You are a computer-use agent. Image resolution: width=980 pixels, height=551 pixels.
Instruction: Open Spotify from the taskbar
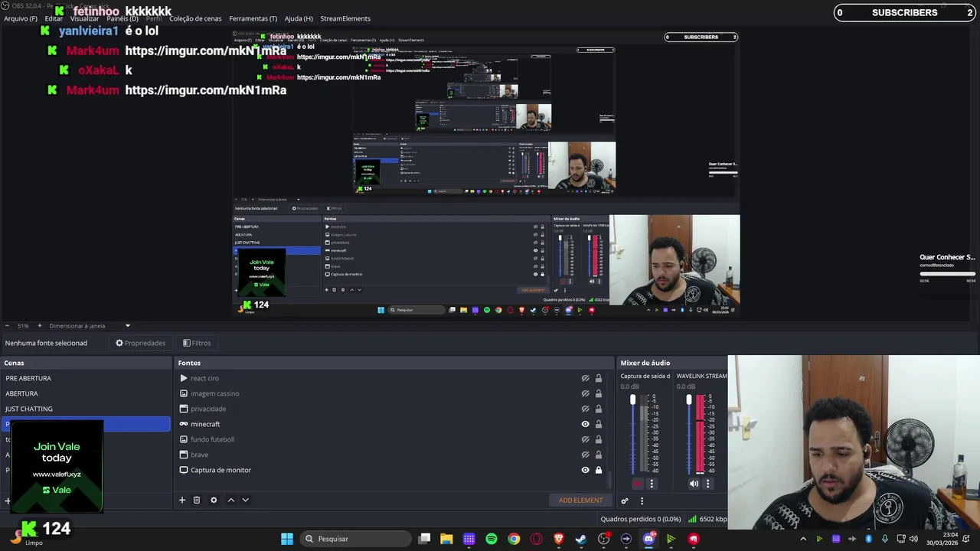(492, 539)
